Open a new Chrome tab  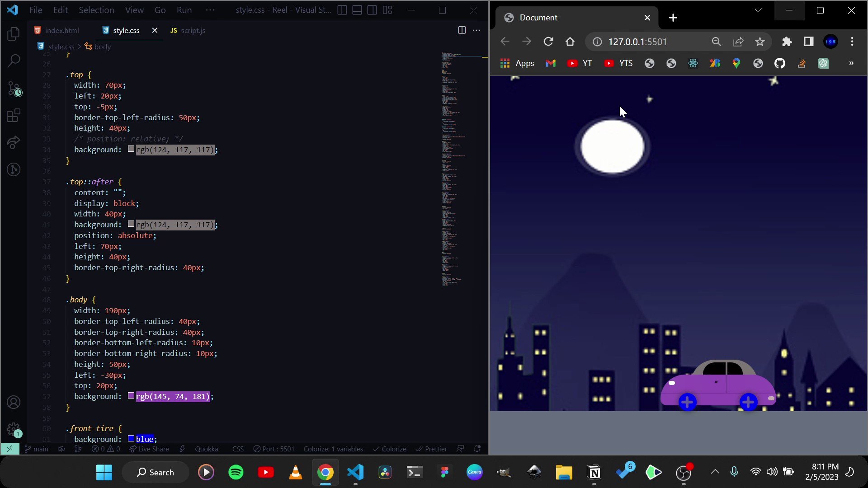coord(673,18)
